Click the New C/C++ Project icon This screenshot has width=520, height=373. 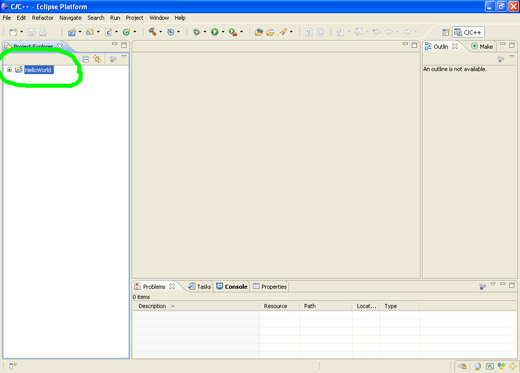point(72,32)
